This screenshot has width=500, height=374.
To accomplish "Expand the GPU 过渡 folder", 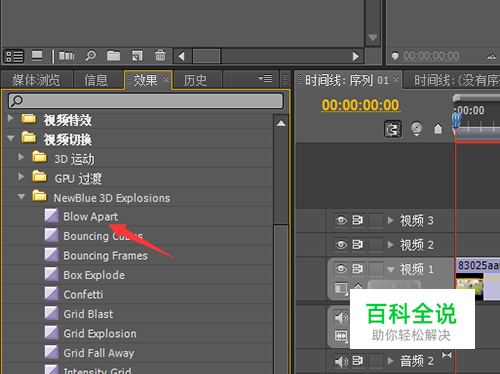I will [x=21, y=176].
